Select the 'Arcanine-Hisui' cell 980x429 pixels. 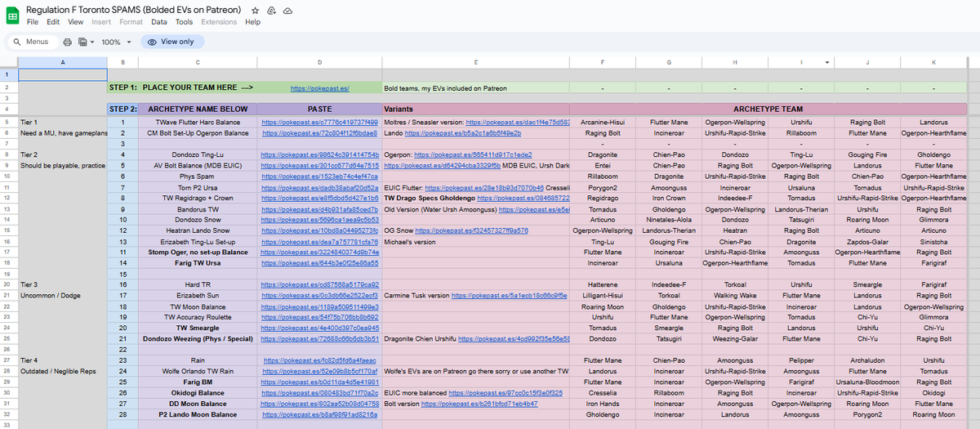pyautogui.click(x=603, y=122)
